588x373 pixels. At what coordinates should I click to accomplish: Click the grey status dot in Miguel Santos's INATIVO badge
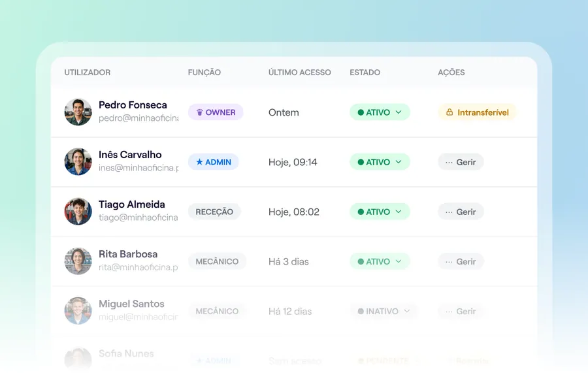361,311
